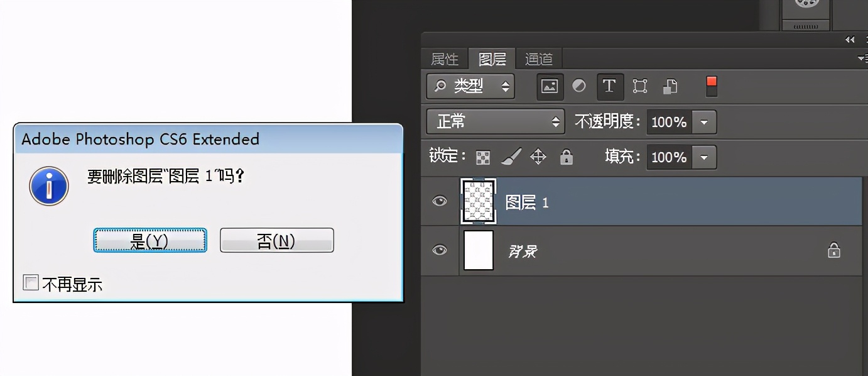Screen dimensions: 868x376
Task: Hide the 背景 layer with its eye icon
Action: (x=440, y=250)
